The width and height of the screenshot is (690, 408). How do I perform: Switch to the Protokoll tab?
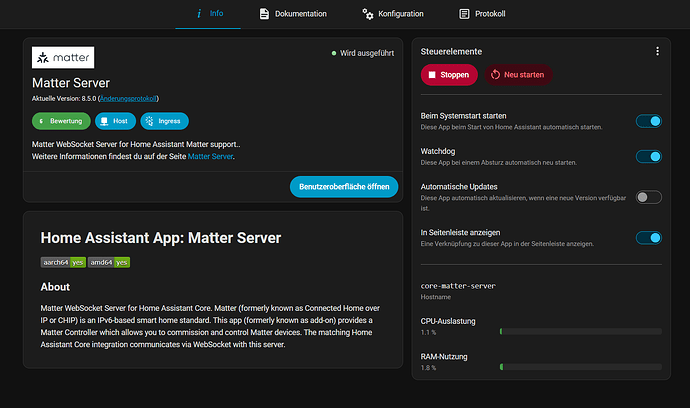pyautogui.click(x=482, y=14)
